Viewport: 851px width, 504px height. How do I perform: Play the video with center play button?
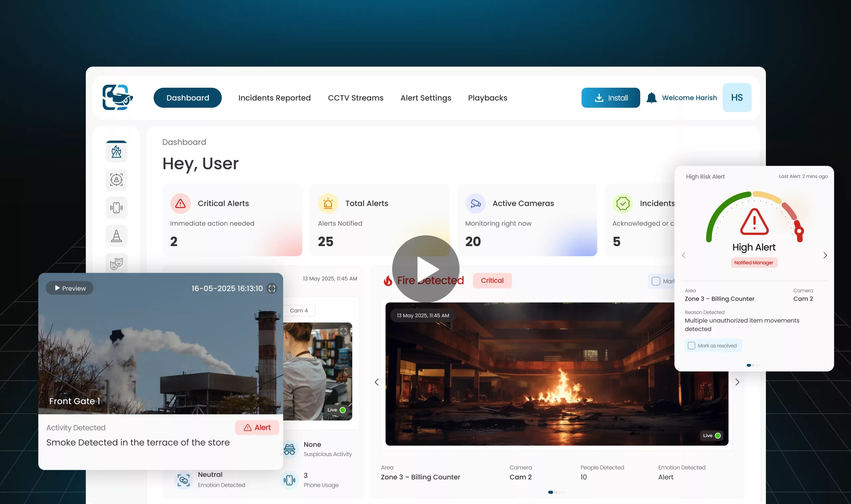[x=425, y=269]
